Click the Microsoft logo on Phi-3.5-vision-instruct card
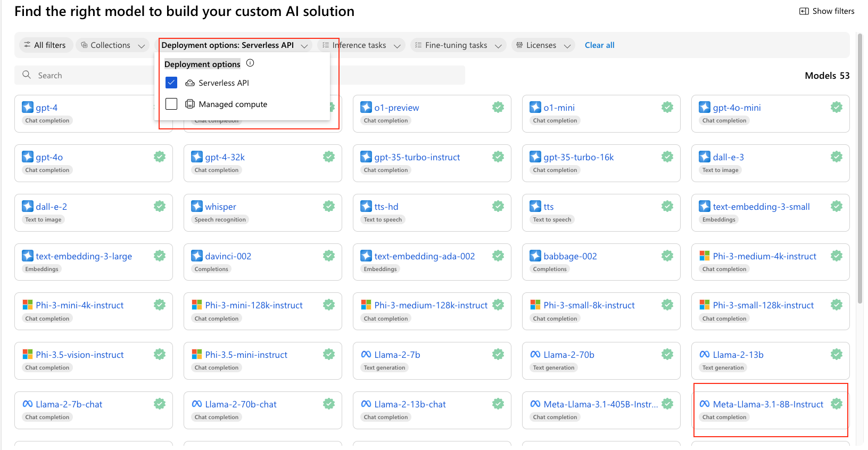The width and height of the screenshot is (868, 450). point(28,354)
